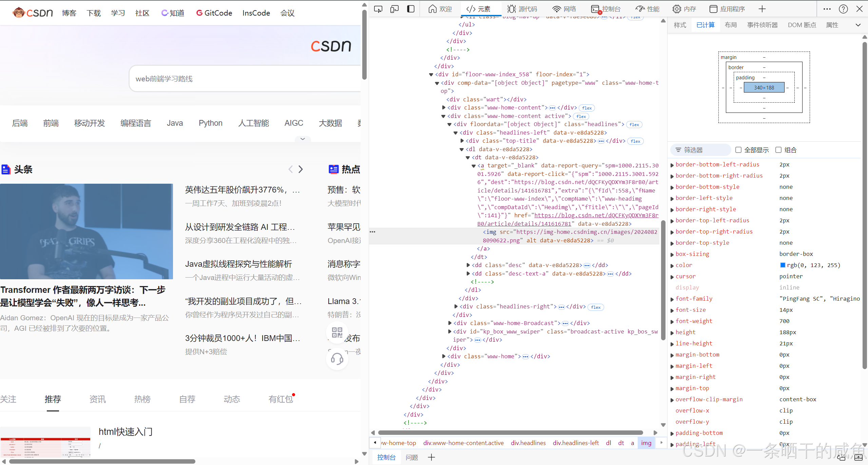Click the customer service headset icon
868x465 pixels.
337,358
